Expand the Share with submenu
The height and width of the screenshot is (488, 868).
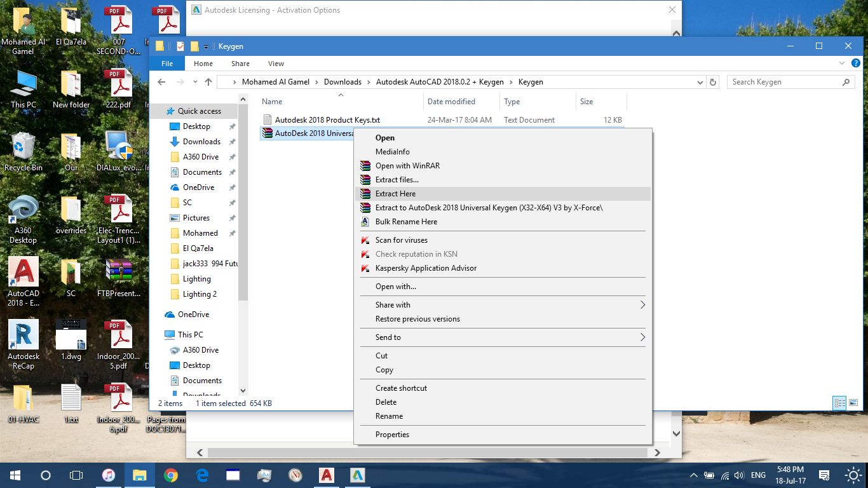click(503, 305)
